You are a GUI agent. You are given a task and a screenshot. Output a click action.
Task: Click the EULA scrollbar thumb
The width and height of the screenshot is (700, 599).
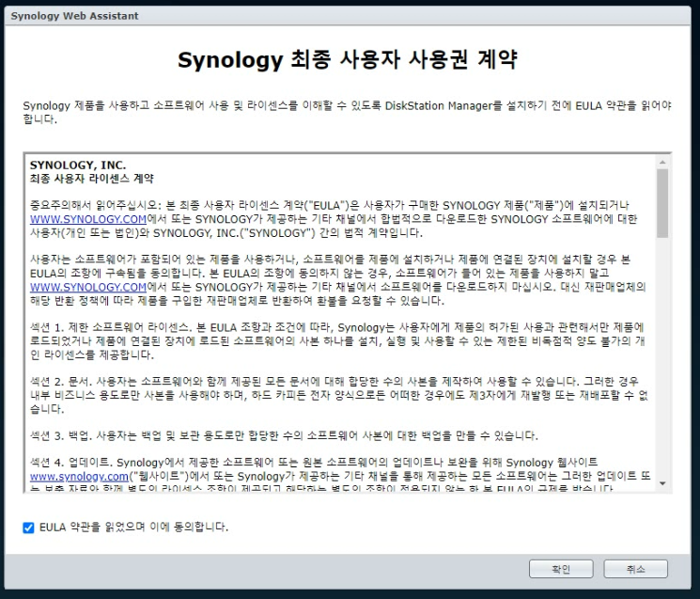[x=662, y=203]
